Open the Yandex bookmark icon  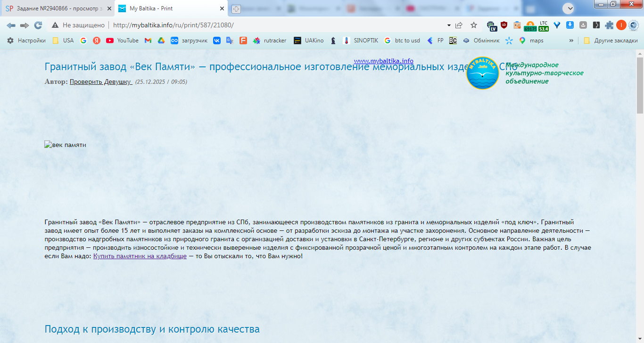coord(97,41)
